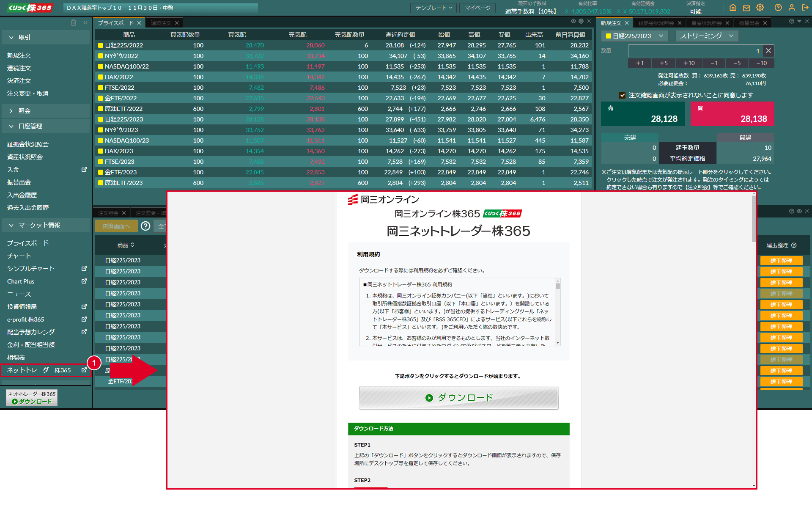This screenshot has width=812, height=512.
Task: Subtract 5 from the quantity
Action: pyautogui.click(x=737, y=63)
